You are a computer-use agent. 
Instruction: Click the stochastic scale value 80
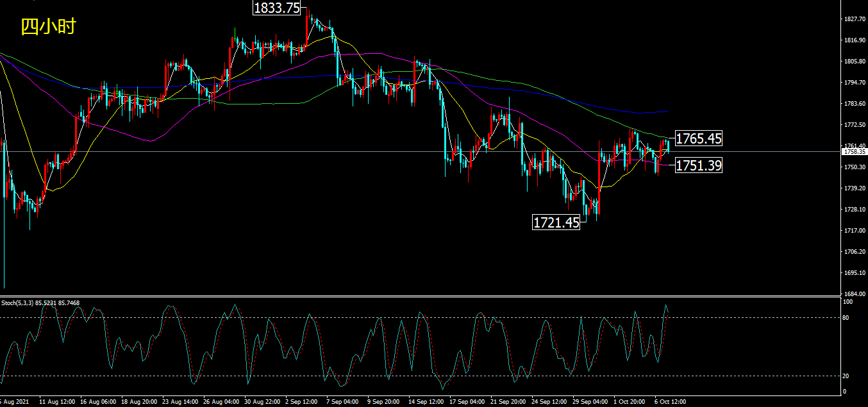[846, 317]
